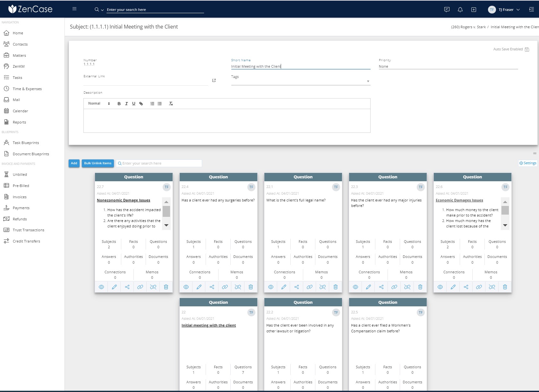
Task: Open the ZenKM section in the sidebar
Action: coord(19,66)
